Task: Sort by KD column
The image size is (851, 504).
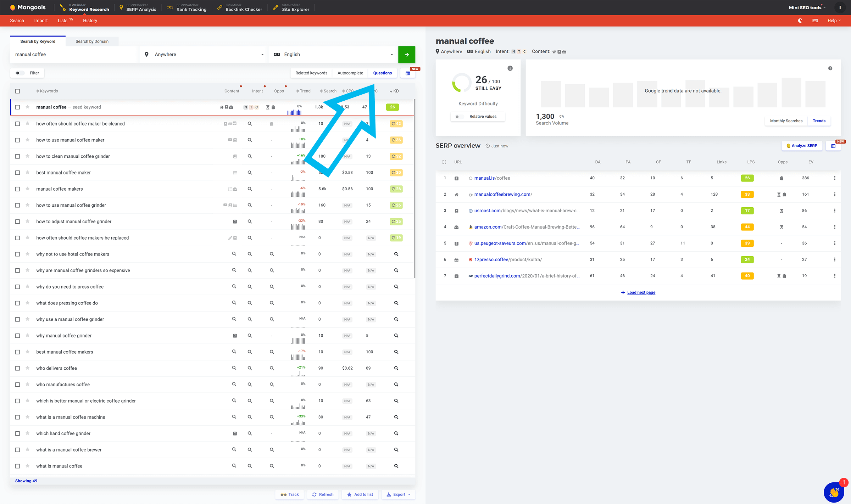Action: click(x=394, y=91)
